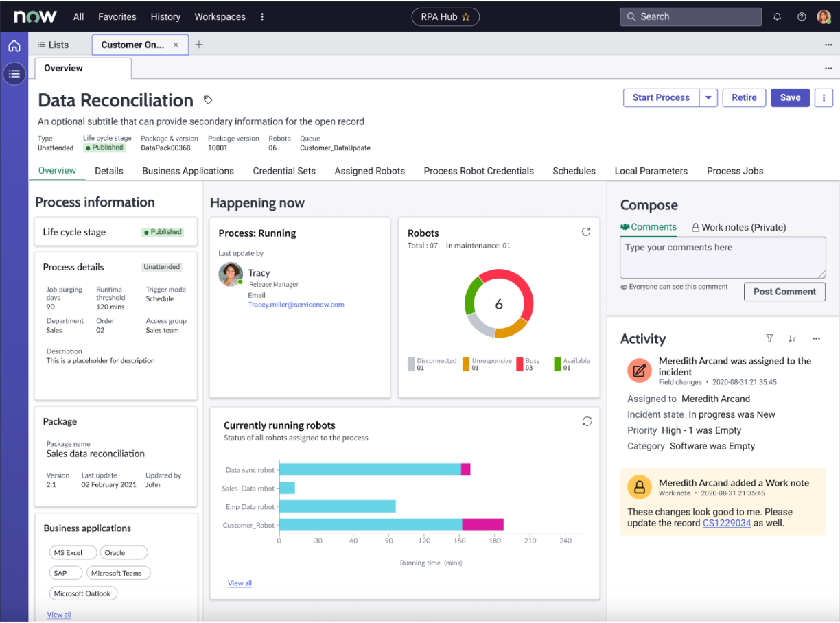This screenshot has width=840, height=623.
Task: Click the notifications bell icon
Action: [777, 16]
